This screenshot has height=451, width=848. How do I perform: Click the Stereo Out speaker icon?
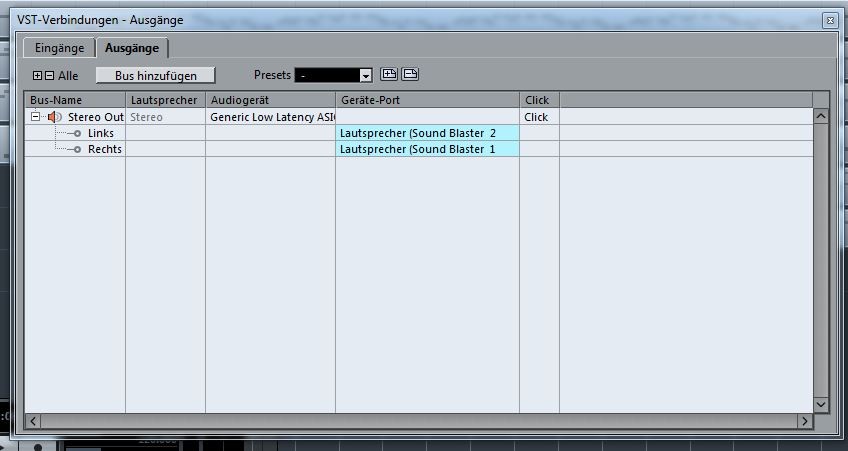pos(55,117)
